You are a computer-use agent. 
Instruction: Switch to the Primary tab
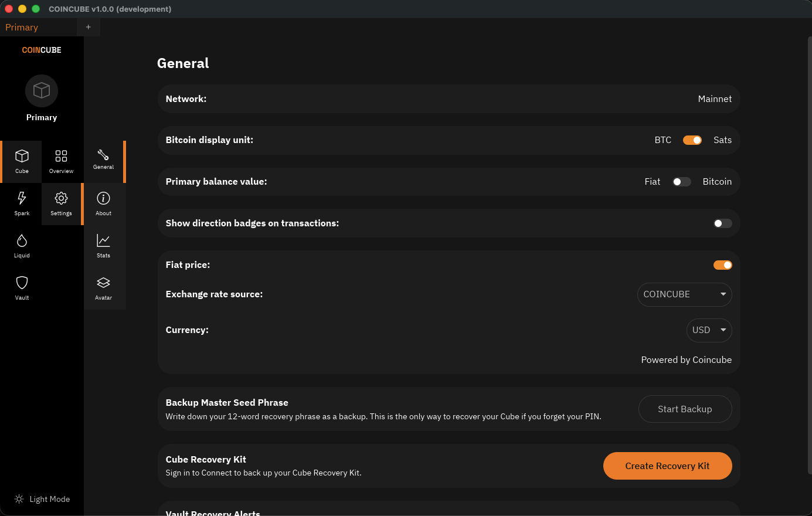point(38,28)
